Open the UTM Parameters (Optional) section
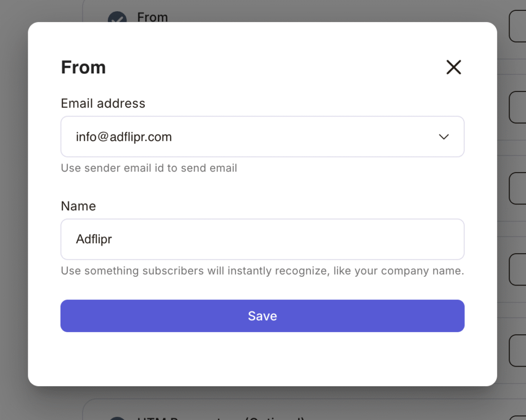The width and height of the screenshot is (526, 420). click(221, 417)
